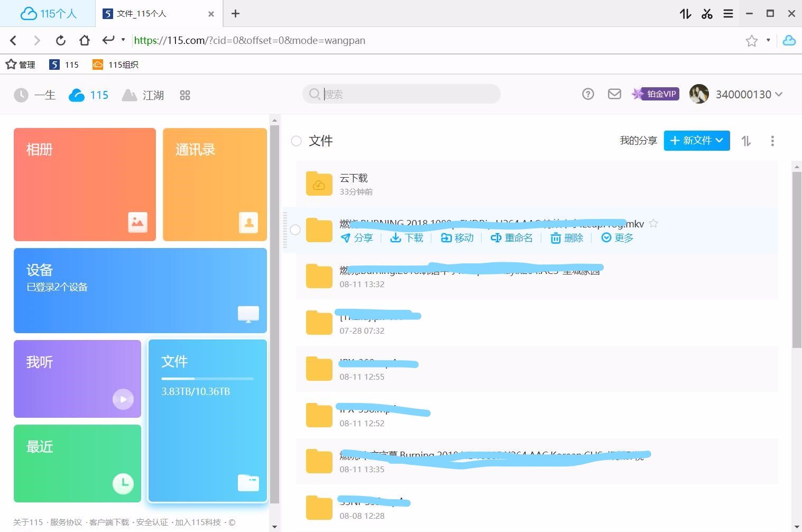802x532 pixels.
Task: Move the selected file using 移动 icon
Action: pos(457,237)
